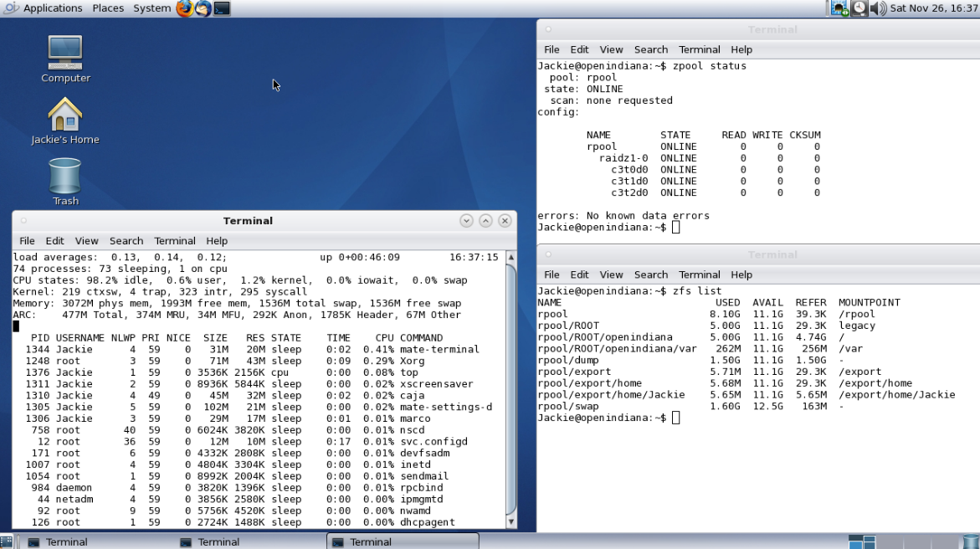Open the Applications menu
The height and width of the screenshot is (549, 980).
coord(52,8)
